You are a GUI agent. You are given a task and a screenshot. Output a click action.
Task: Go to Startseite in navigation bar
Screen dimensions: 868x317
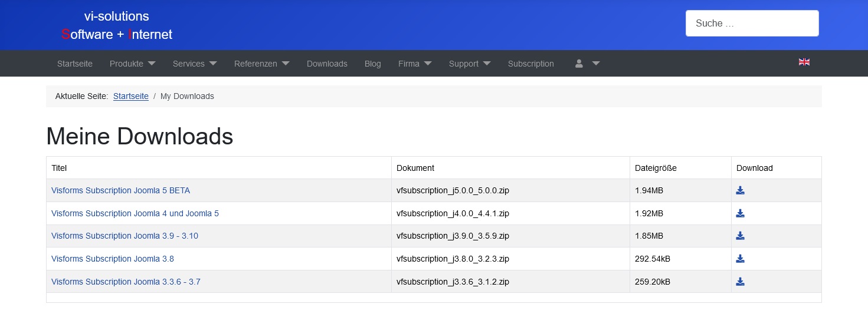click(75, 64)
